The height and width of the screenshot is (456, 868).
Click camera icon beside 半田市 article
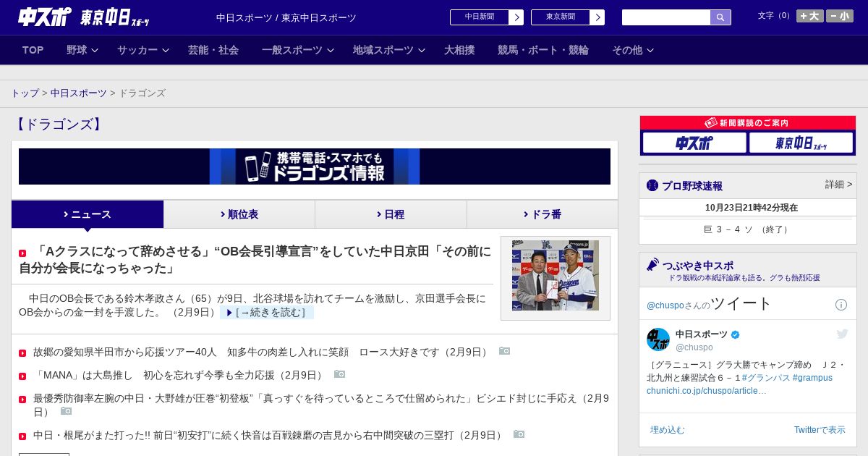click(x=504, y=351)
